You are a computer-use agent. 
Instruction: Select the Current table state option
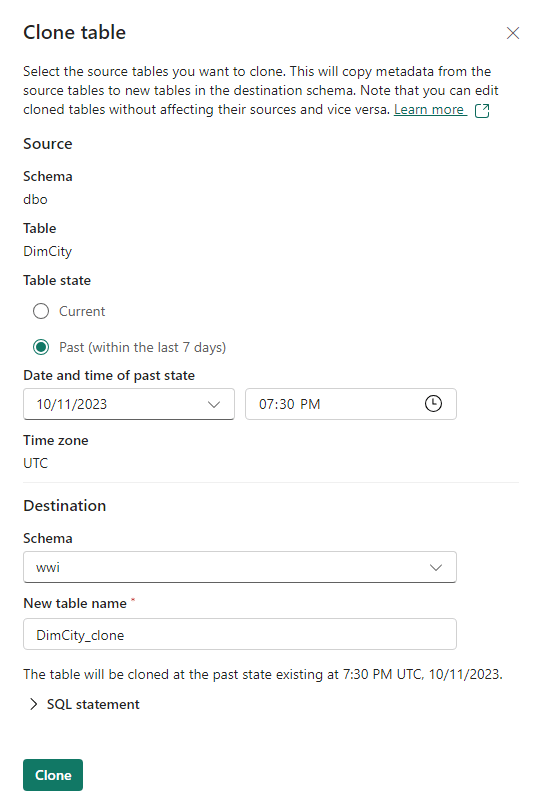41,311
